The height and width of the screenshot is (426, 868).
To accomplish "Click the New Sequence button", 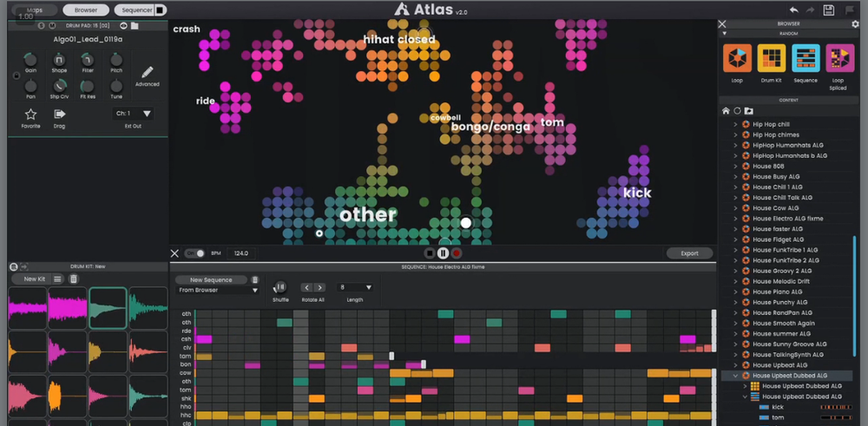I will click(211, 280).
